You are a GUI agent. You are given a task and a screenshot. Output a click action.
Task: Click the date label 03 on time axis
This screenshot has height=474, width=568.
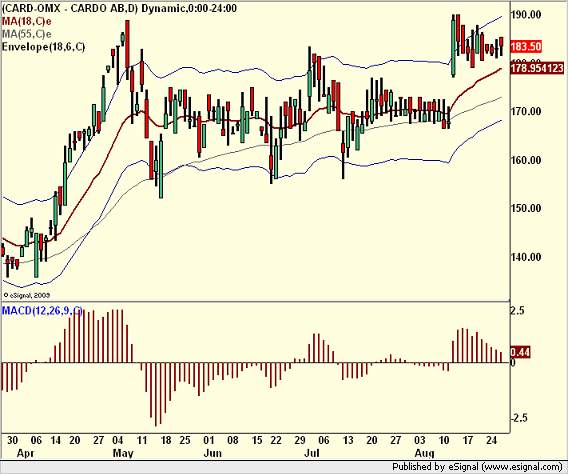420,440
